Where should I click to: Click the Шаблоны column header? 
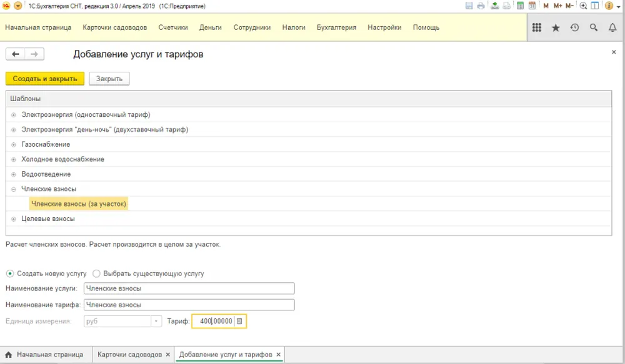[309, 99]
